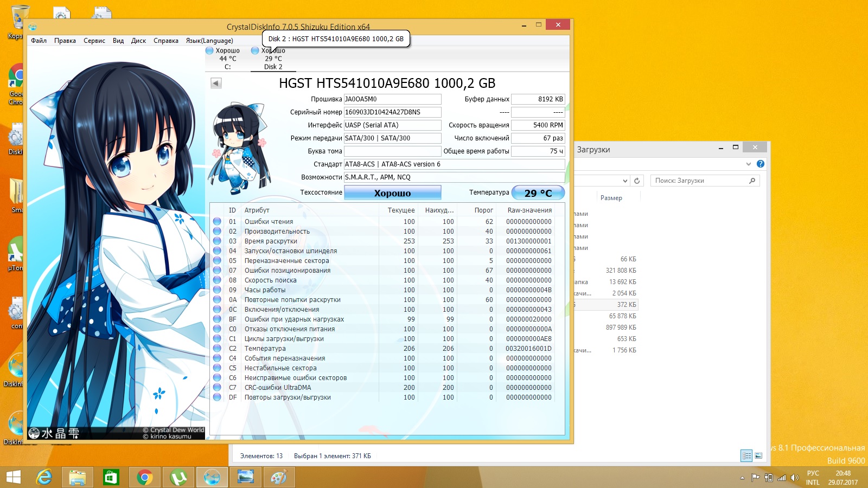Open the Сервис menu
The image size is (868, 488).
point(94,41)
